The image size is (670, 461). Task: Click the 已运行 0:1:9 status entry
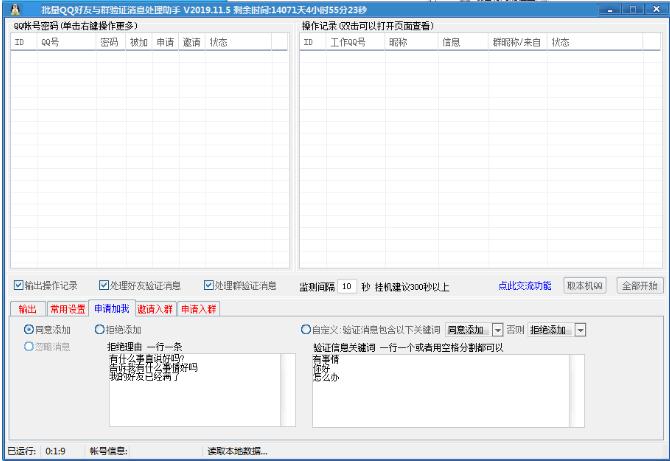(37, 451)
